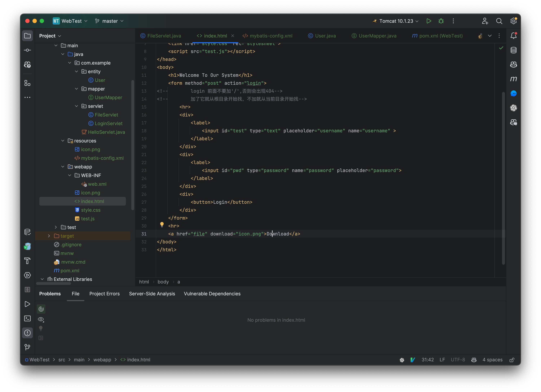
Task: Open the Vulnerable Dependencies tab
Action: 212,294
